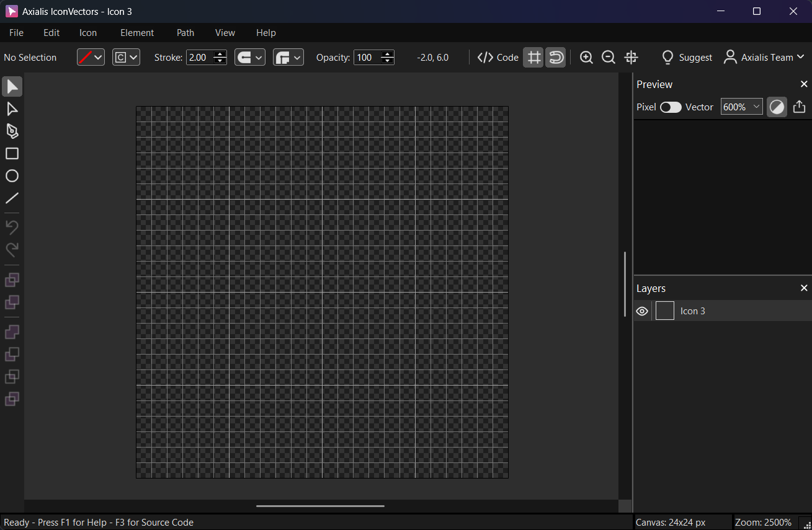Click the Zoom In magnifier icon
Screen dimensions: 812x530
point(586,58)
